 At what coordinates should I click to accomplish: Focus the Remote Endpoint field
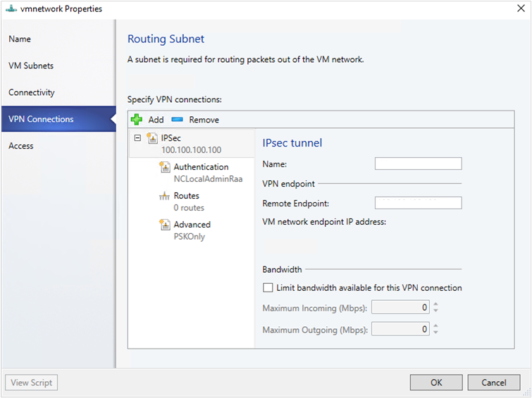418,203
